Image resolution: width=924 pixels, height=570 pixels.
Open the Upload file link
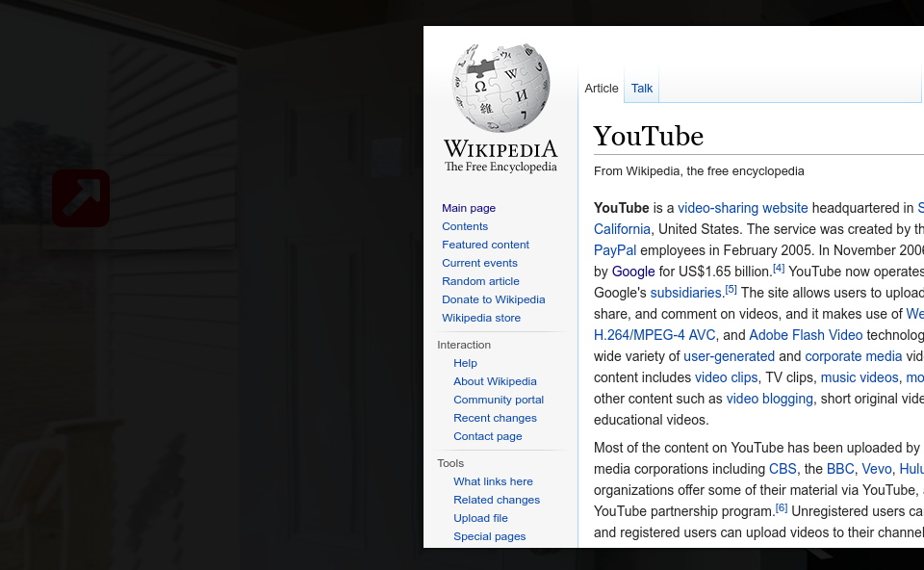click(480, 518)
